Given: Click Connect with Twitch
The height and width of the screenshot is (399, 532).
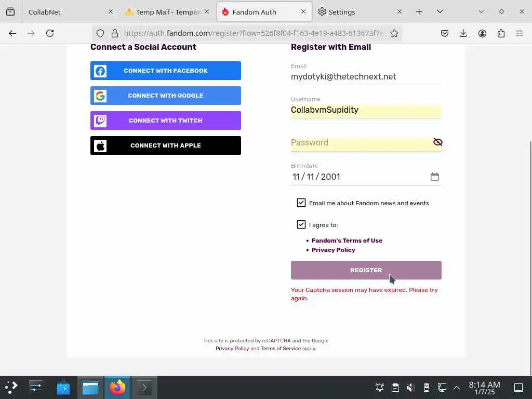Looking at the screenshot, I should click(166, 121).
